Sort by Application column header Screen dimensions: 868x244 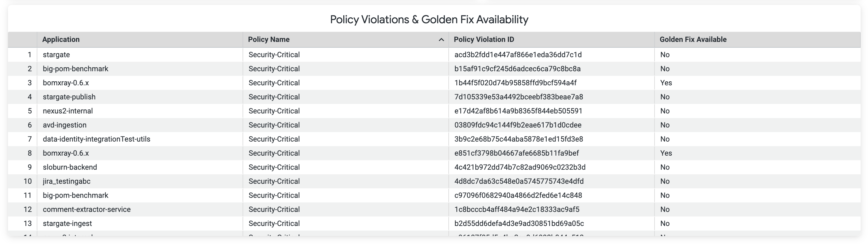pos(140,40)
